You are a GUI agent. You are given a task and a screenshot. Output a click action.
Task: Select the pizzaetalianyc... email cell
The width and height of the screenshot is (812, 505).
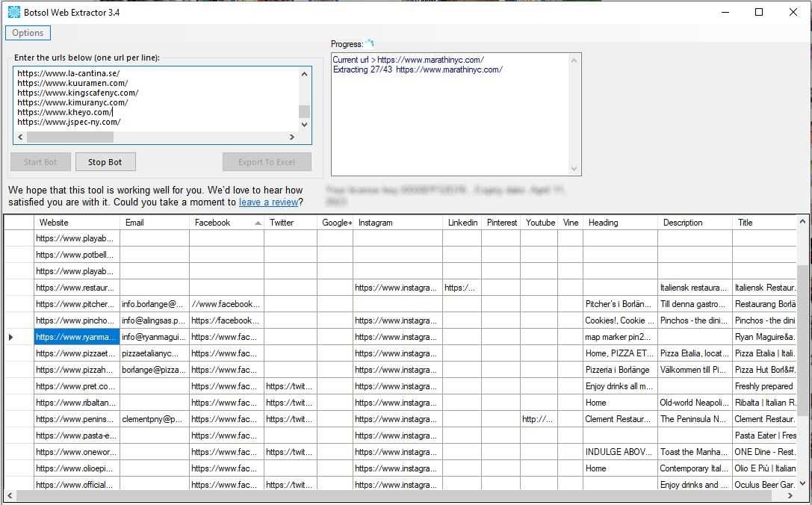click(x=155, y=353)
